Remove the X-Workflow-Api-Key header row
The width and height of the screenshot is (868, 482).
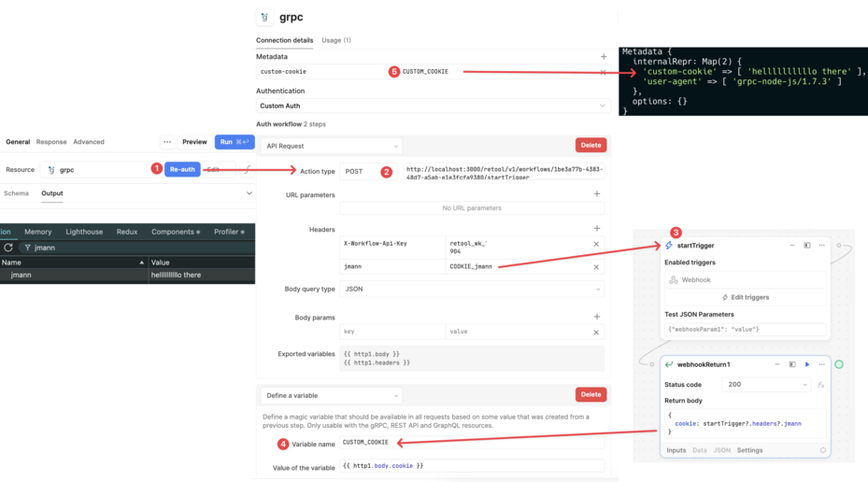click(596, 245)
